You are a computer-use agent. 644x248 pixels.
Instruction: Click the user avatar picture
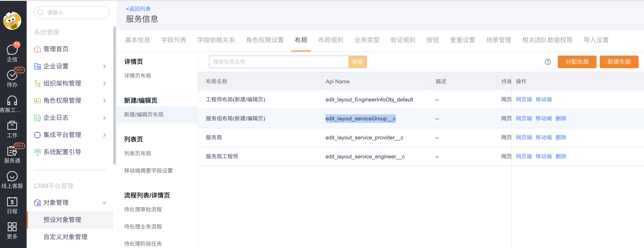(x=12, y=21)
